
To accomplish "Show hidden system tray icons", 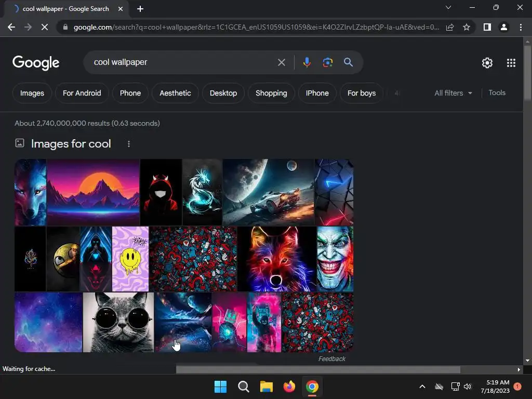I will click(422, 387).
